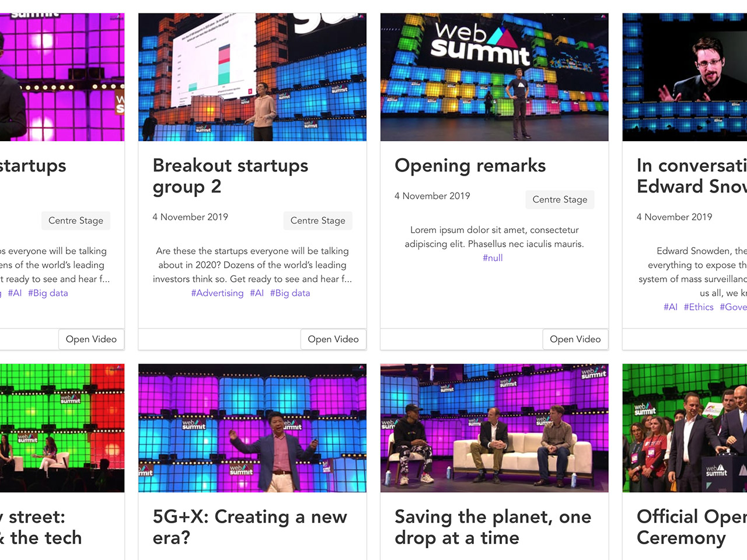Select Centre Stage tag on leftmost startups card
The height and width of the screenshot is (560, 747).
pos(76,220)
